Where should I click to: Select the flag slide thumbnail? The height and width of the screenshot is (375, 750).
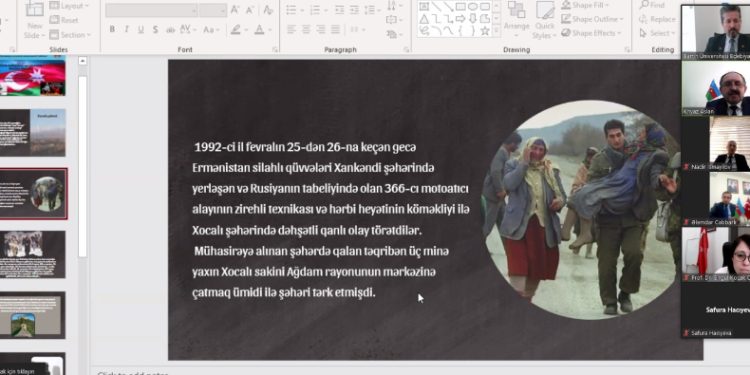click(33, 76)
